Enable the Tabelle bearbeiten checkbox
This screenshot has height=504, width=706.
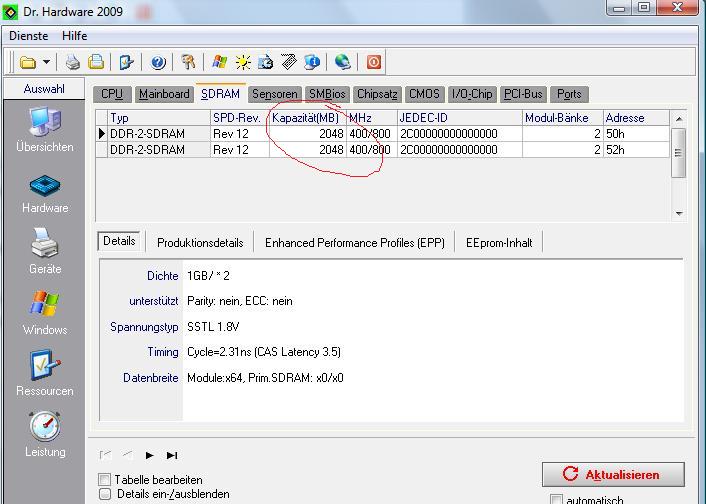pos(104,479)
